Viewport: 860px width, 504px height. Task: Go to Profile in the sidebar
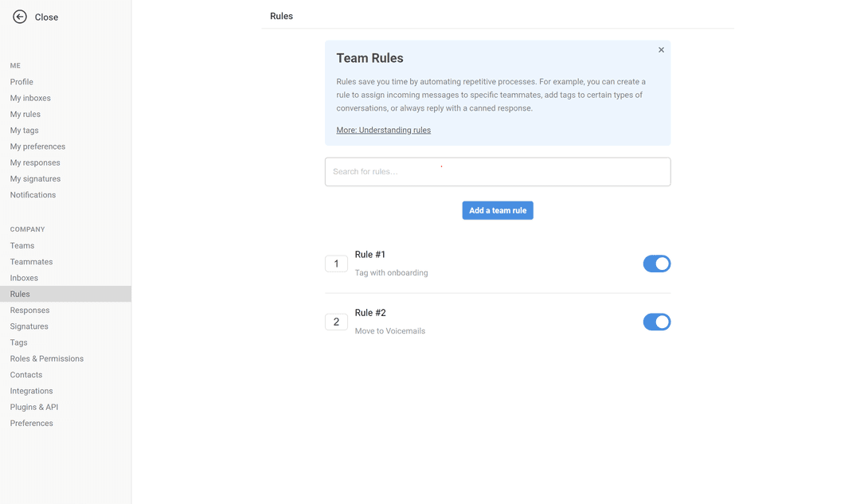pyautogui.click(x=21, y=82)
